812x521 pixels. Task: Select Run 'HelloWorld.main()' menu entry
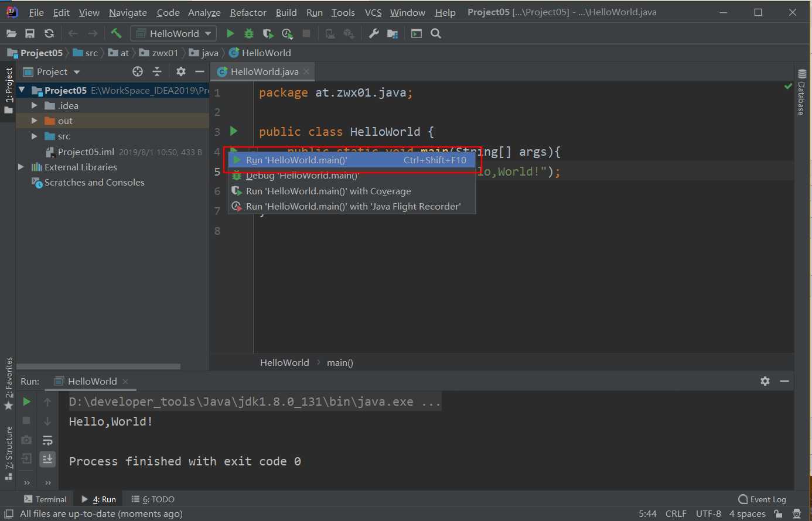(x=352, y=160)
